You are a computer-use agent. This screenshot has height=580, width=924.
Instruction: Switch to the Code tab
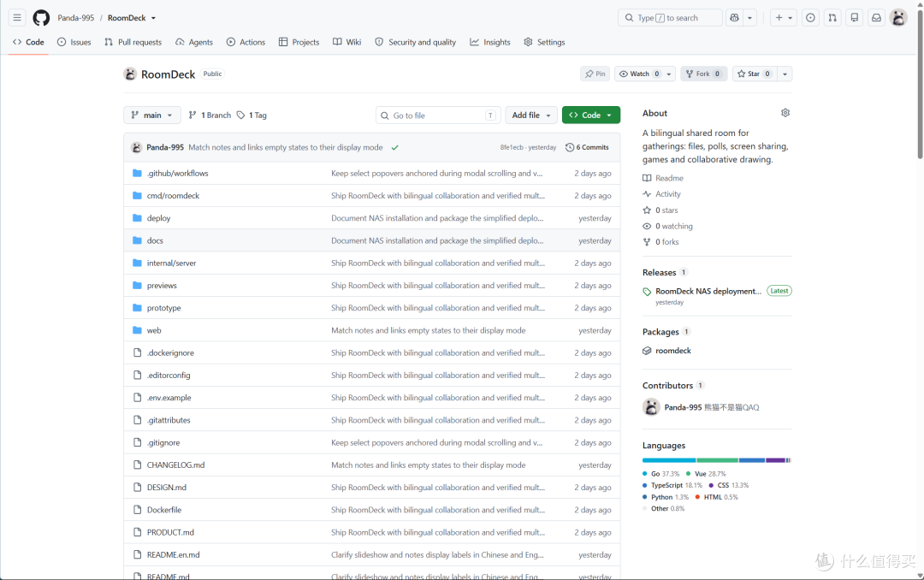(28, 42)
